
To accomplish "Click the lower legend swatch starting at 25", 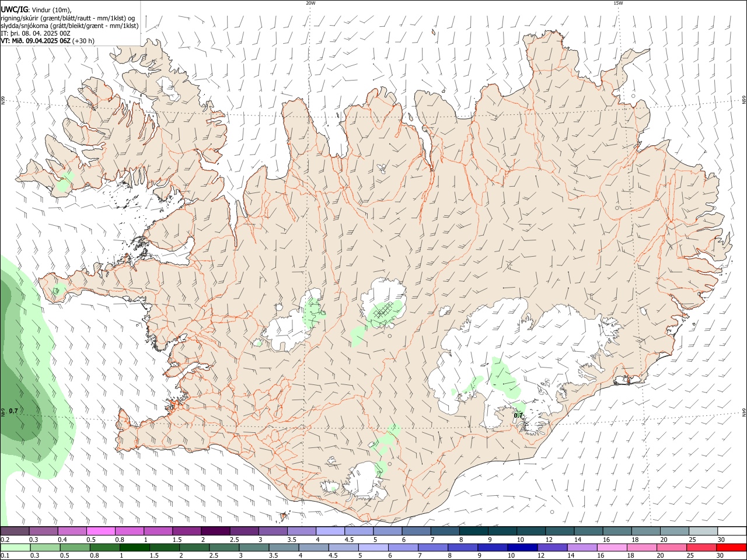I will coord(701,548).
